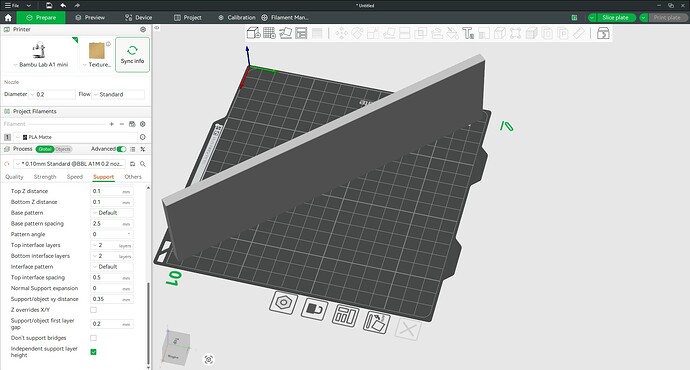Click the Prepare button
The image size is (690, 370).
[41, 18]
